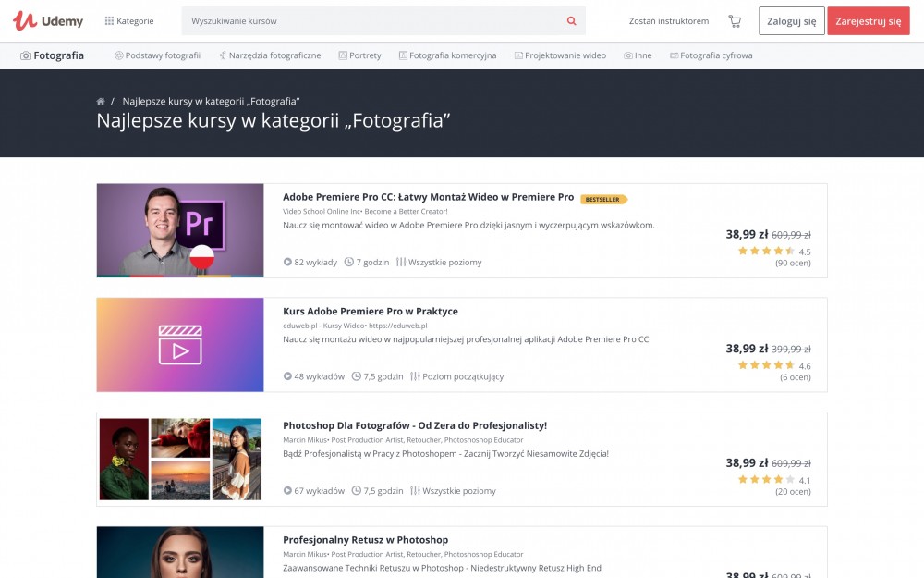Viewport: 924px width, 578px height.
Task: Open the Photoshop Dla Fotografów course title
Action: coord(415,425)
